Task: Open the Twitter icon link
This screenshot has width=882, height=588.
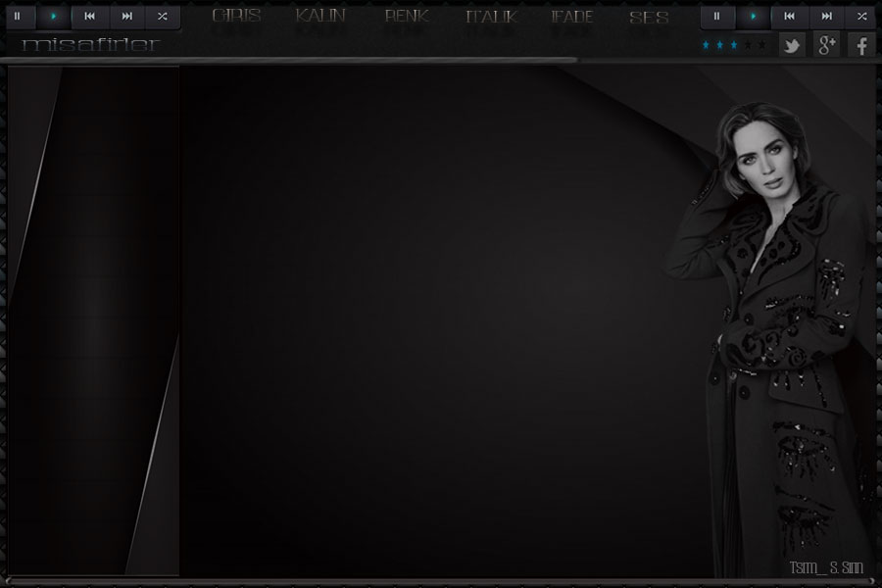Action: (791, 45)
